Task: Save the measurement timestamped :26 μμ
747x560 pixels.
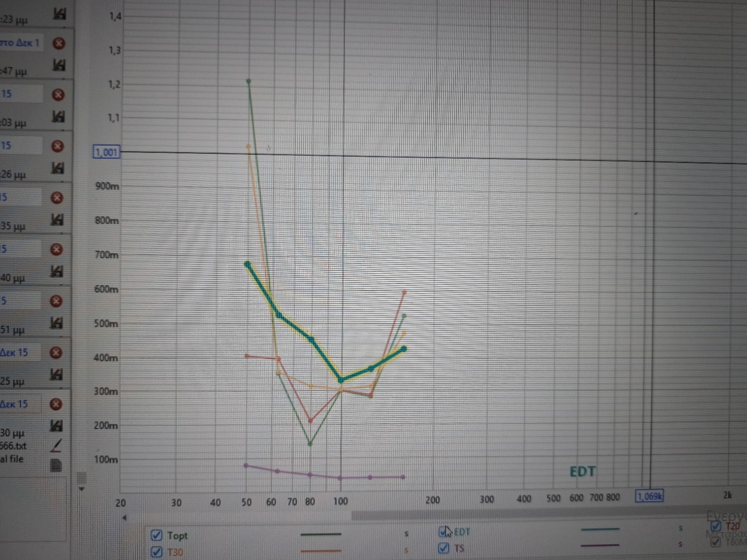Action: tap(57, 168)
